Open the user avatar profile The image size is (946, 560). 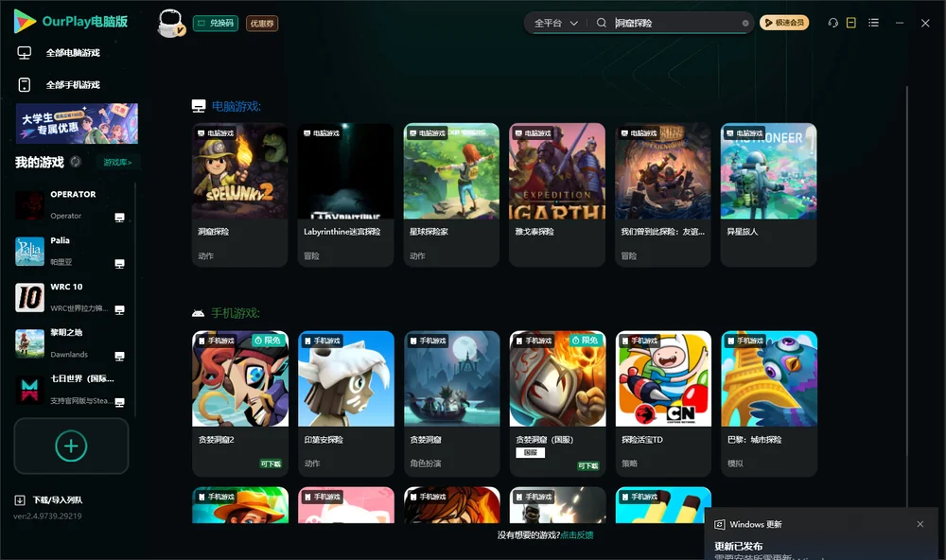tap(170, 23)
